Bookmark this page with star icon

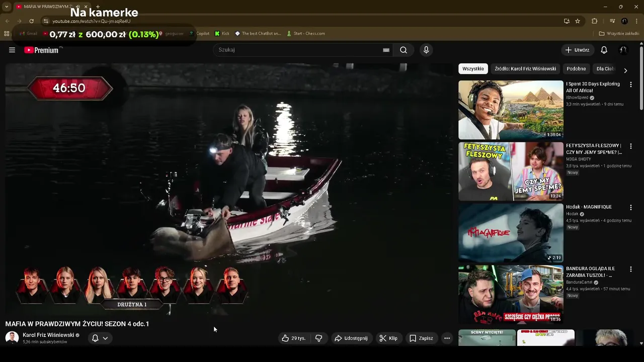[578, 21]
